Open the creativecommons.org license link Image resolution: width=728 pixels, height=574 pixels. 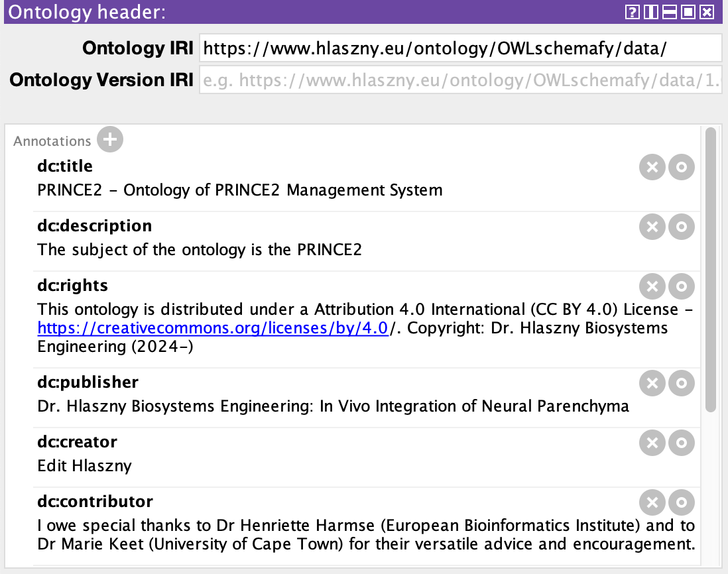tap(212, 329)
